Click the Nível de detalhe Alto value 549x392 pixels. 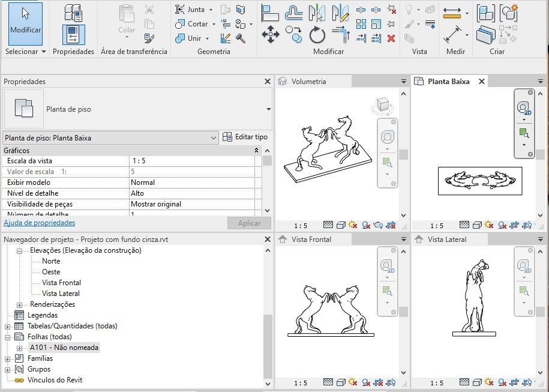(x=192, y=193)
